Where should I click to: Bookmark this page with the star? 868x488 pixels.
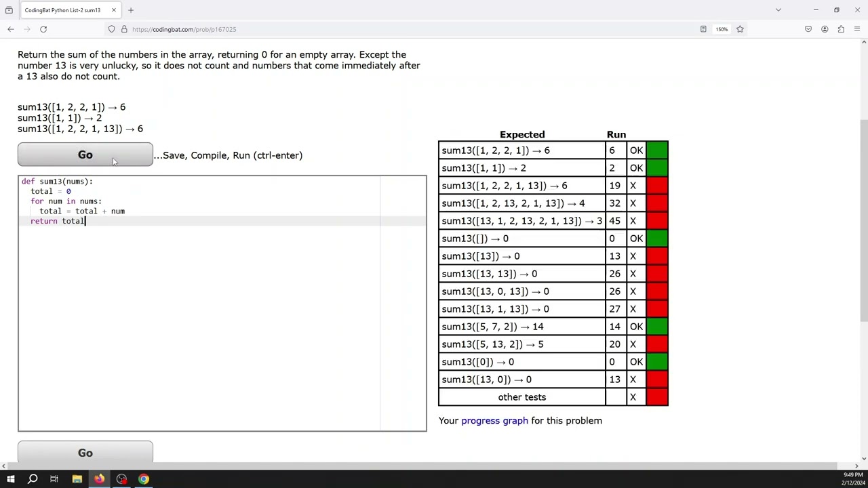(x=740, y=29)
